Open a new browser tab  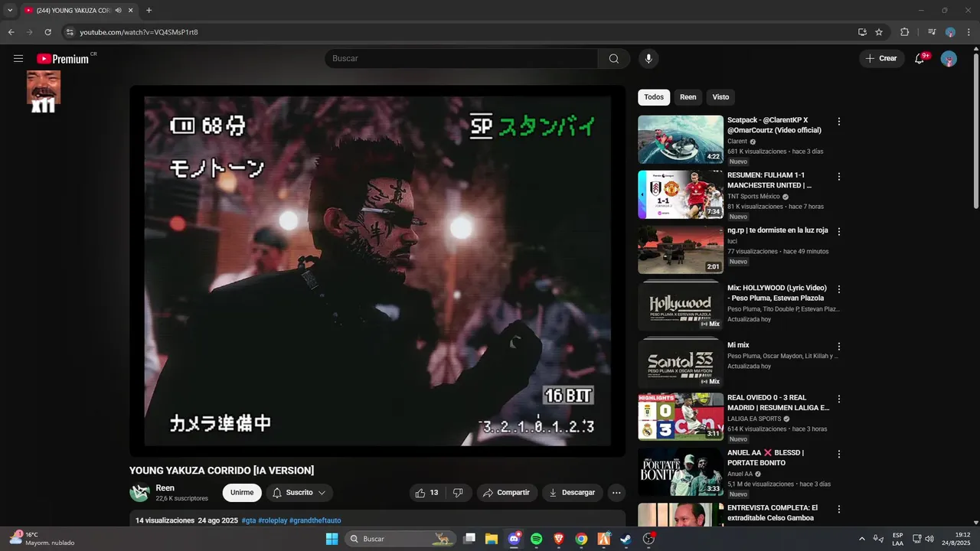click(x=149, y=10)
